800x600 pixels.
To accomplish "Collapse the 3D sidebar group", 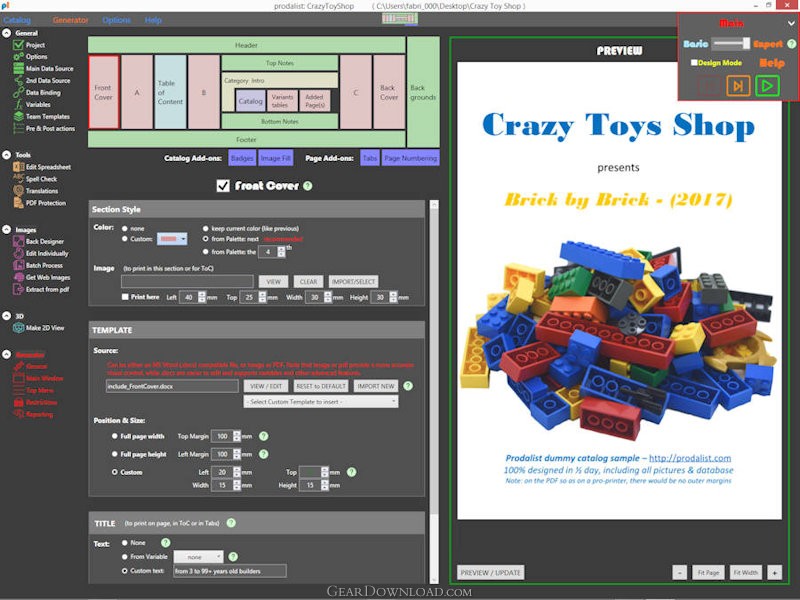I will point(7,316).
